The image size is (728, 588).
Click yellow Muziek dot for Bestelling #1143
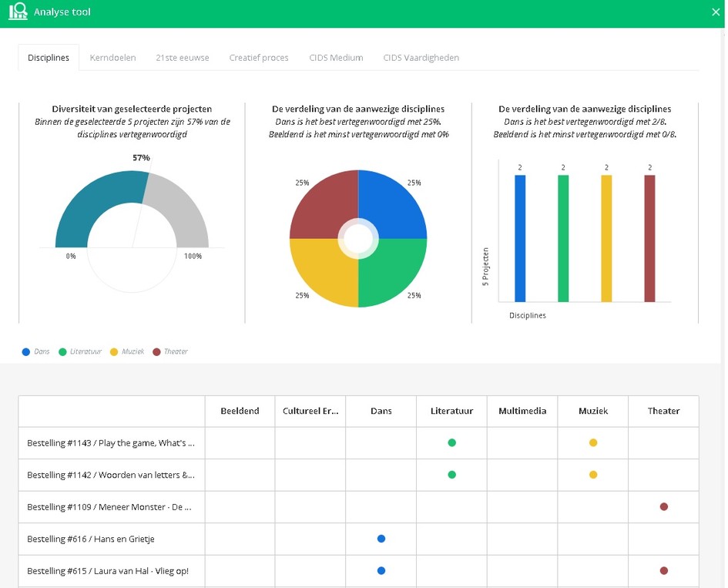point(593,442)
